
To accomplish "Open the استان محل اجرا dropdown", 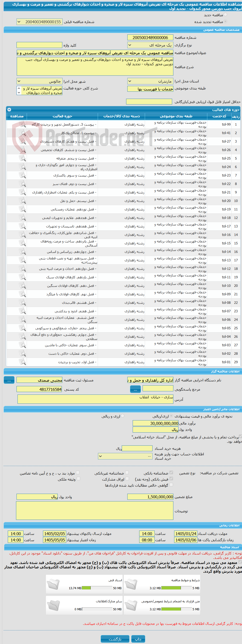I will [150, 81].
